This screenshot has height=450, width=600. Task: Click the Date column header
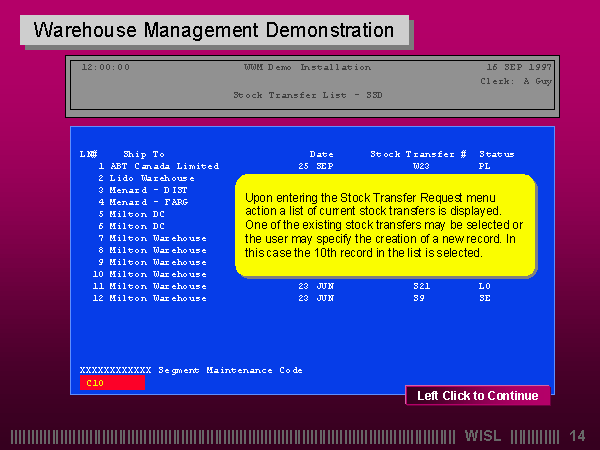[321, 154]
